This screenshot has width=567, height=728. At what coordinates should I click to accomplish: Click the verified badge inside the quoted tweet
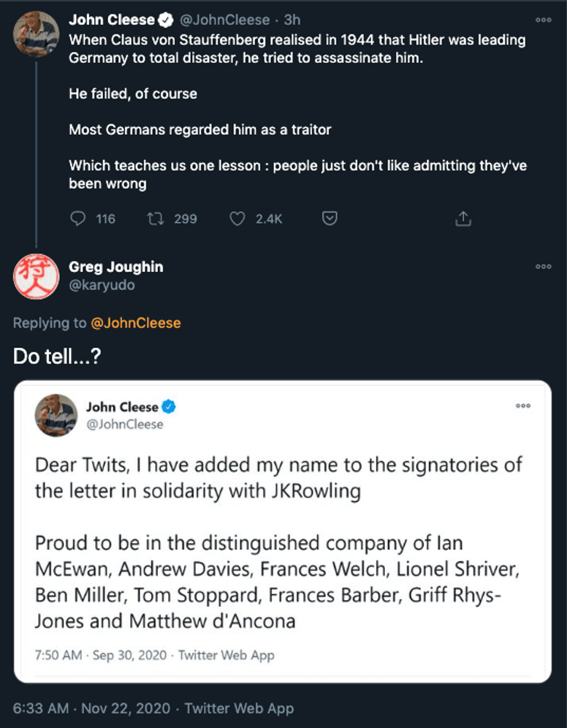click(x=169, y=408)
